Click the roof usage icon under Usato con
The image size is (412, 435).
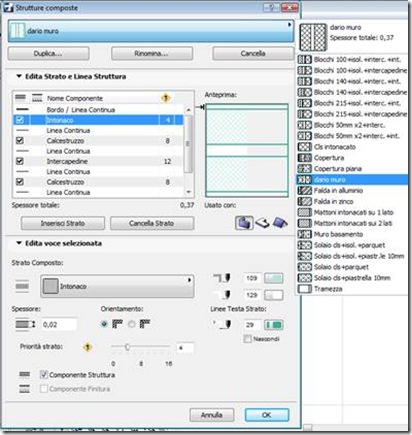point(280,223)
